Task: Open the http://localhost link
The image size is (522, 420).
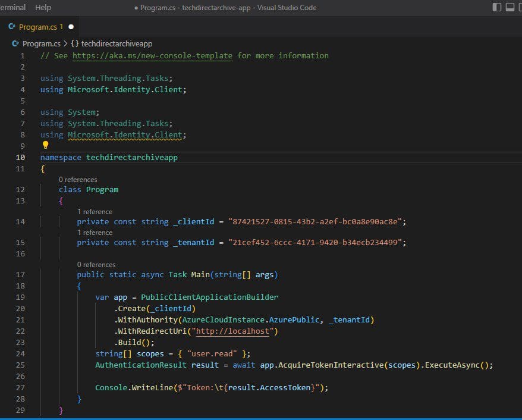Action: point(232,331)
